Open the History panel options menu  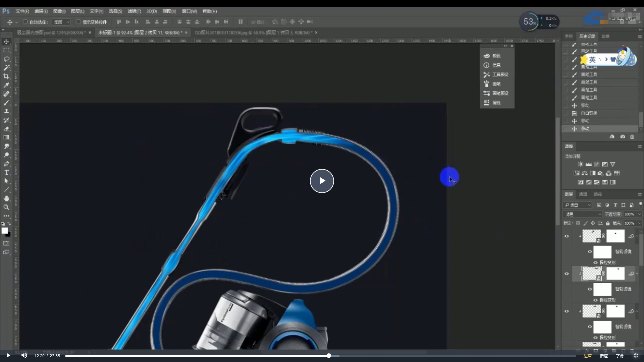pyautogui.click(x=640, y=36)
